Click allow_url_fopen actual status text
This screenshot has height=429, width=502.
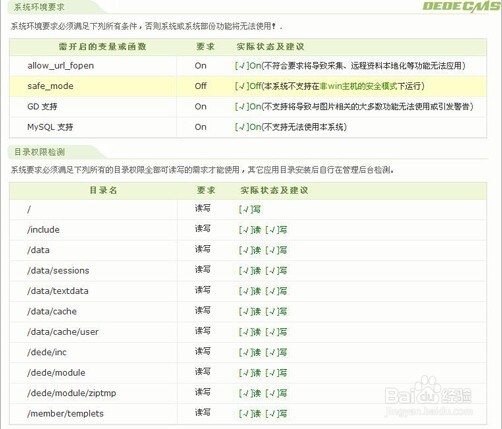[350, 66]
